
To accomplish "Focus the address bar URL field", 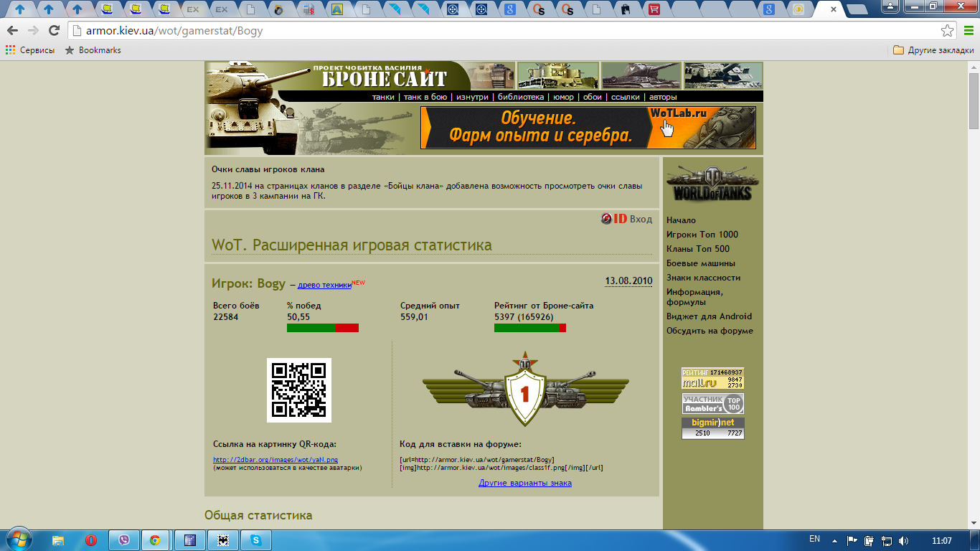I will pos(502,31).
